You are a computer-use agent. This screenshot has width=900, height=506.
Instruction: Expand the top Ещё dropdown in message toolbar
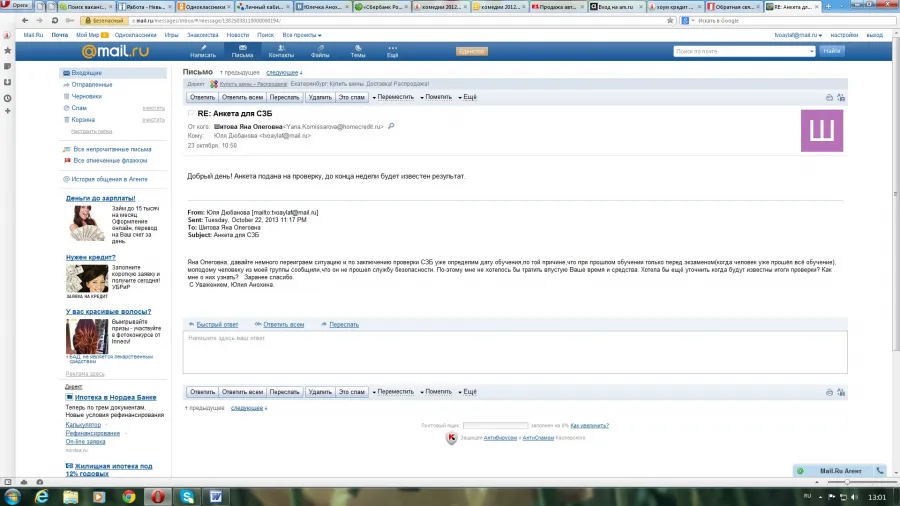pos(467,97)
